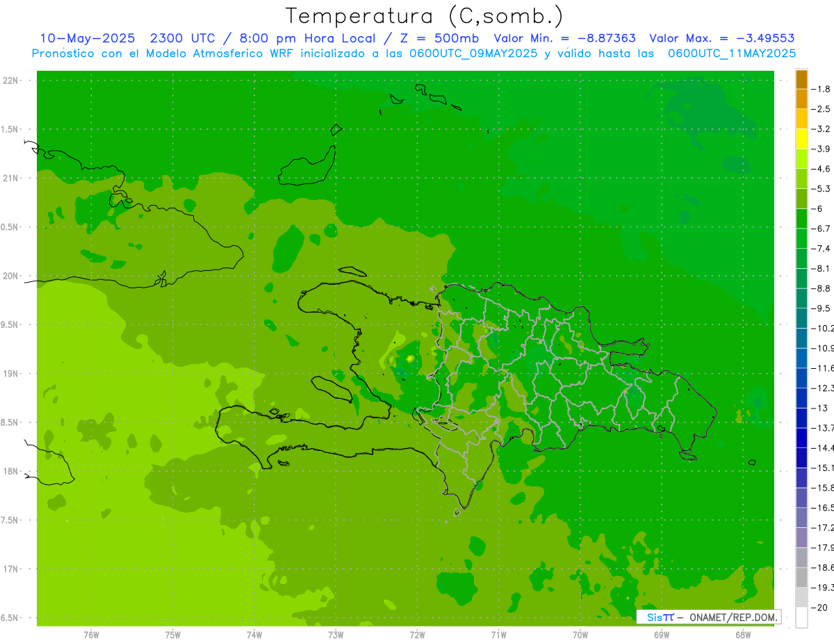Click the "17N" latitude label
Viewport: 834px width, 644px height.
[11, 569]
